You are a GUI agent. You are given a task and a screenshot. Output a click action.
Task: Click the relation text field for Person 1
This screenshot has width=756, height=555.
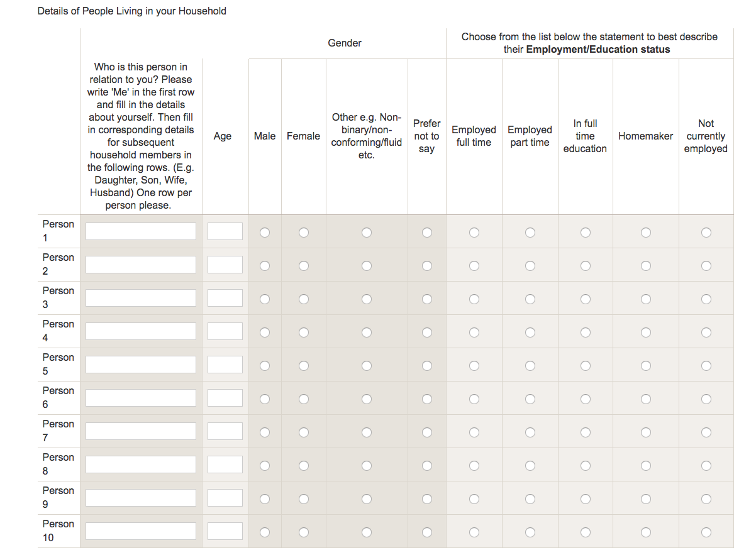point(141,231)
